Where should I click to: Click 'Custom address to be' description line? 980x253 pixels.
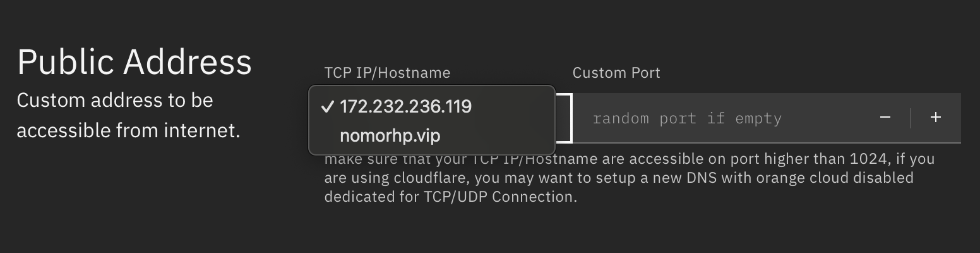(115, 100)
